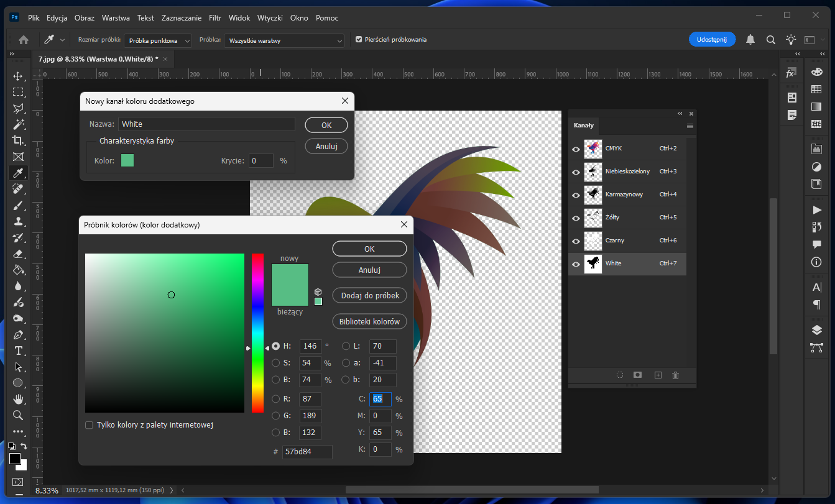Open the Warstwa menu
The image size is (835, 504).
(116, 18)
